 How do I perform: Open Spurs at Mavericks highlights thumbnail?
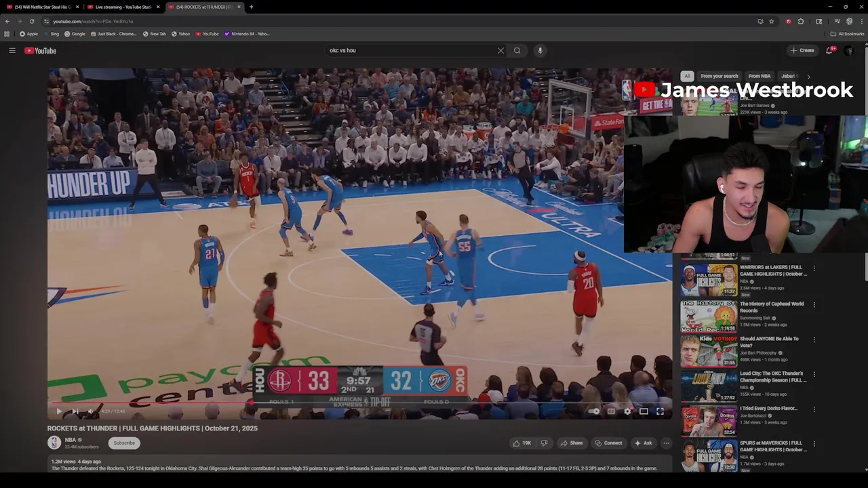pyautogui.click(x=709, y=455)
